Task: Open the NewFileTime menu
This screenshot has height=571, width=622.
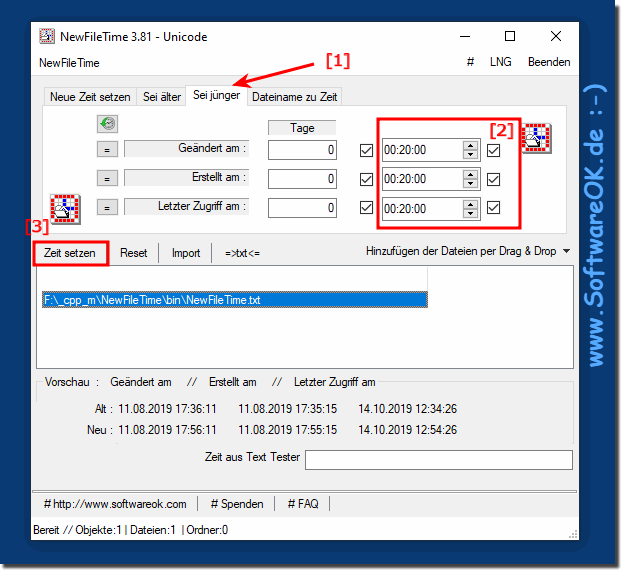Action: point(69,63)
